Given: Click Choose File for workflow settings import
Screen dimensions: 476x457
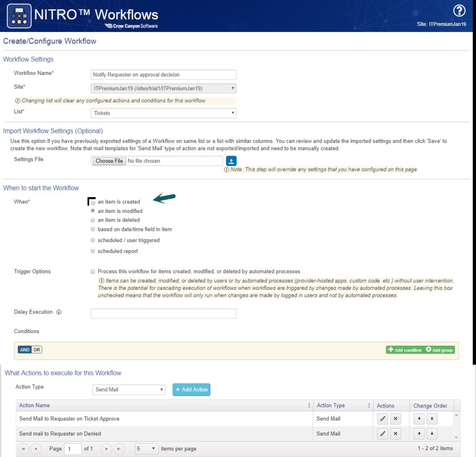Looking at the screenshot, I should (108, 161).
